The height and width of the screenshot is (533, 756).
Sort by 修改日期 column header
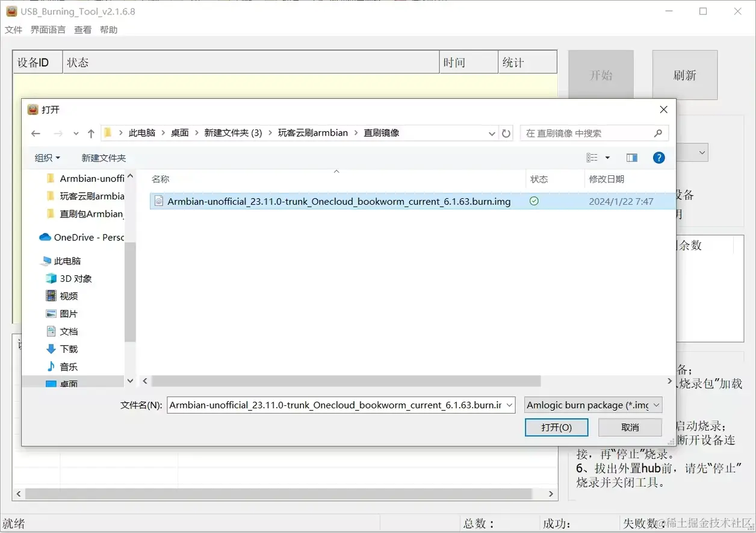(629, 179)
